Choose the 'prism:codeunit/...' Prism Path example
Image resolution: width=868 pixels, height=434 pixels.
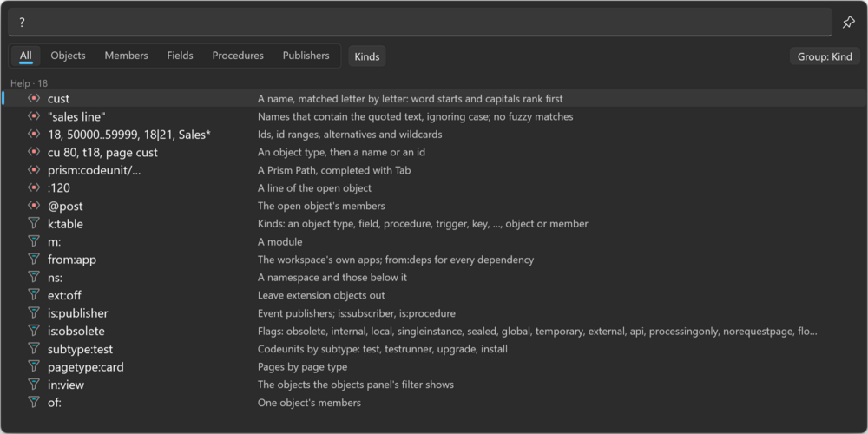pos(94,170)
